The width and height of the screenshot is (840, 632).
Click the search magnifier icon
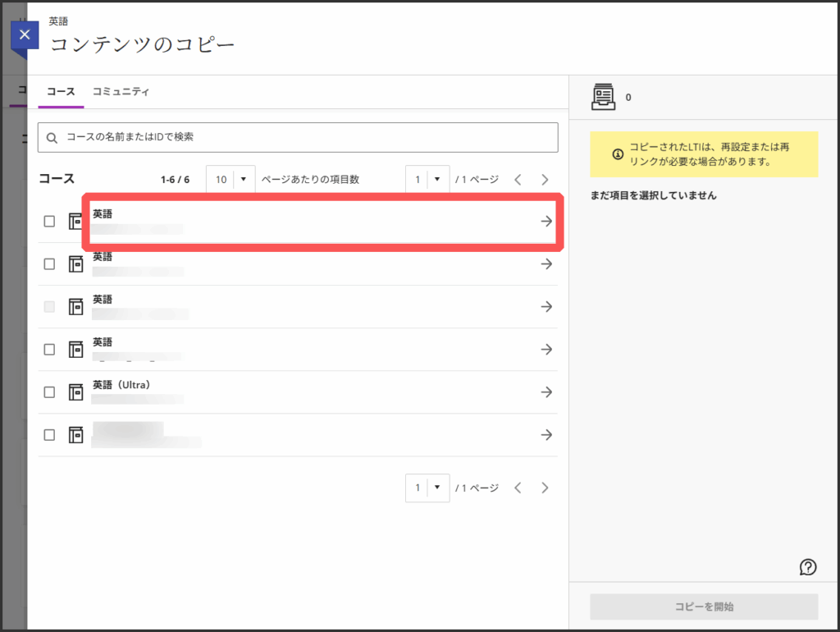pos(52,138)
